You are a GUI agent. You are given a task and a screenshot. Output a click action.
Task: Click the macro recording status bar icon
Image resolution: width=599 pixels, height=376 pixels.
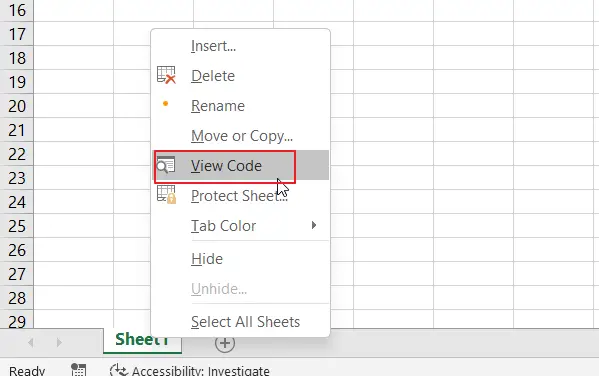tap(79, 370)
